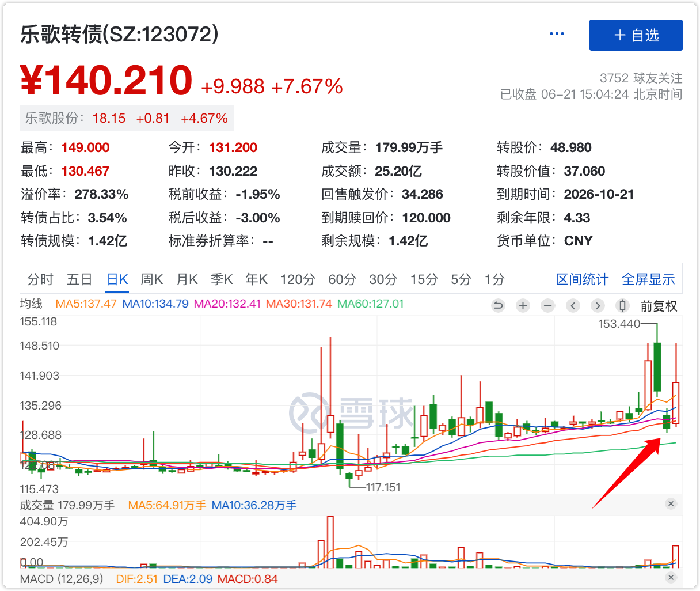The width and height of the screenshot is (700, 591).
Task: Select the 月K monthly chart tab
Action: 187,279
